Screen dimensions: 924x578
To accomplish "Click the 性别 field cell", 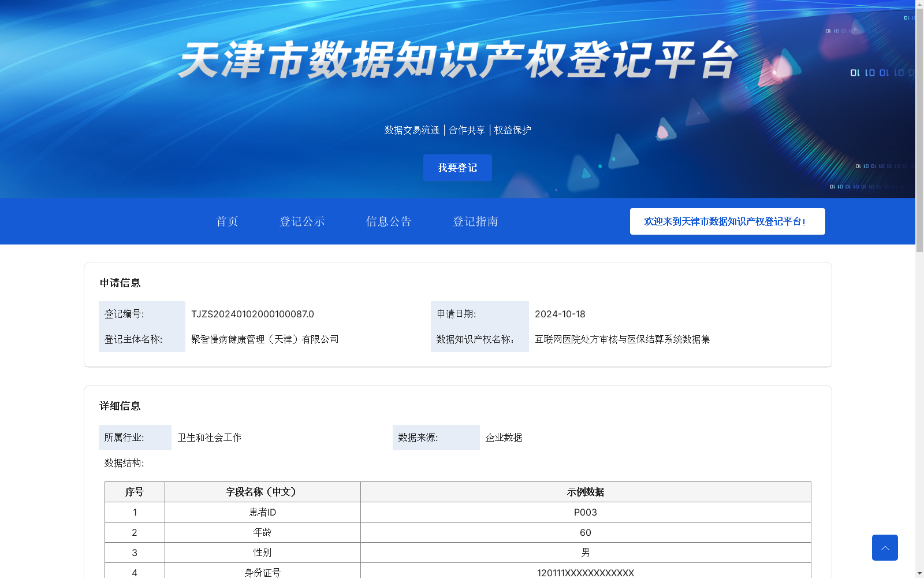I will (263, 553).
